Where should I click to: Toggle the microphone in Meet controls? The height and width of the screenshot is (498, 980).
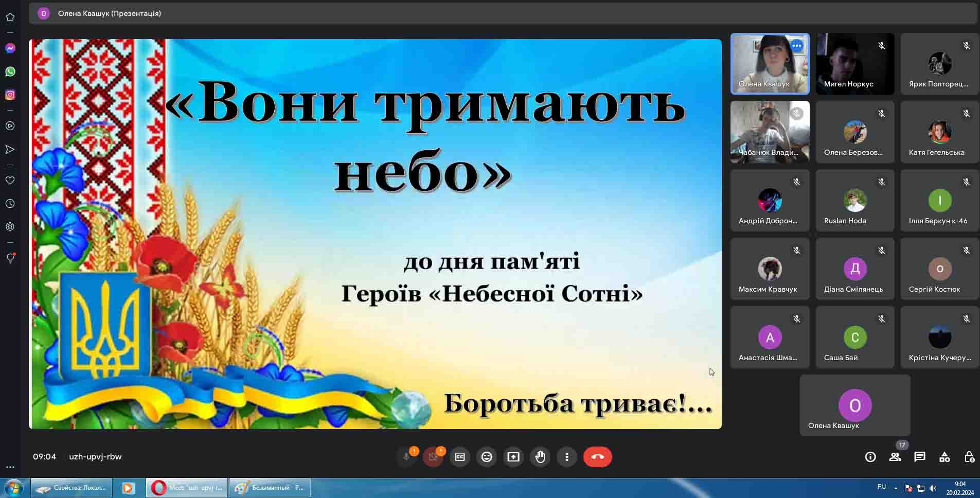pyautogui.click(x=406, y=457)
